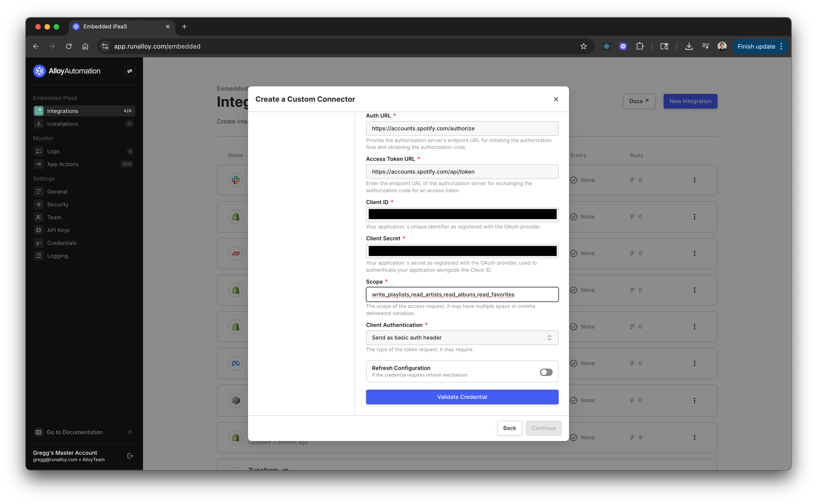Screen dimensions: 817x504
Task: Click the browser downloads icon
Action: (x=689, y=46)
